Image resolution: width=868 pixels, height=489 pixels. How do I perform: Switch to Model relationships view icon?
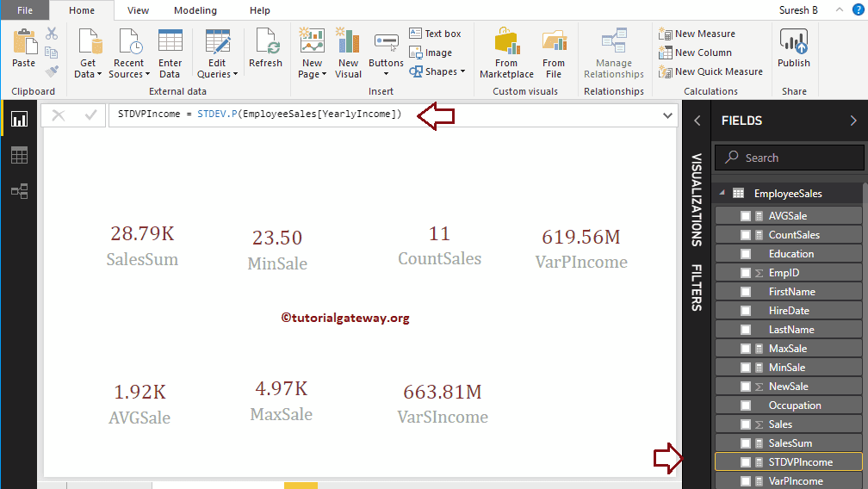[19, 191]
